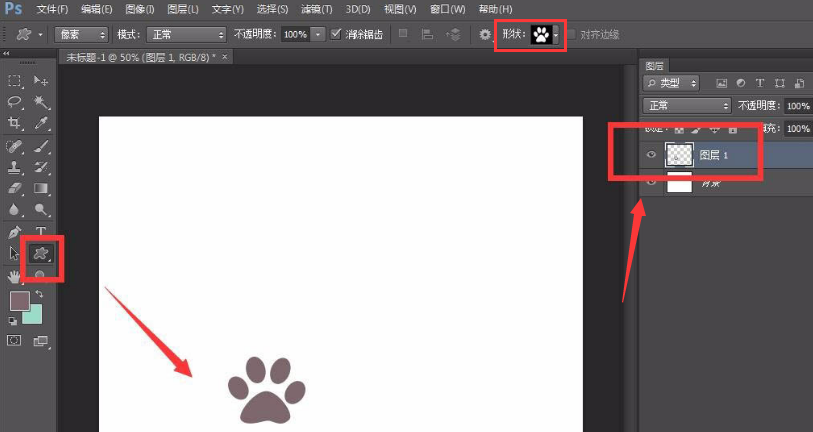This screenshot has height=432, width=813.
Task: Choose the Eyedropper tool
Action: pyautogui.click(x=41, y=123)
